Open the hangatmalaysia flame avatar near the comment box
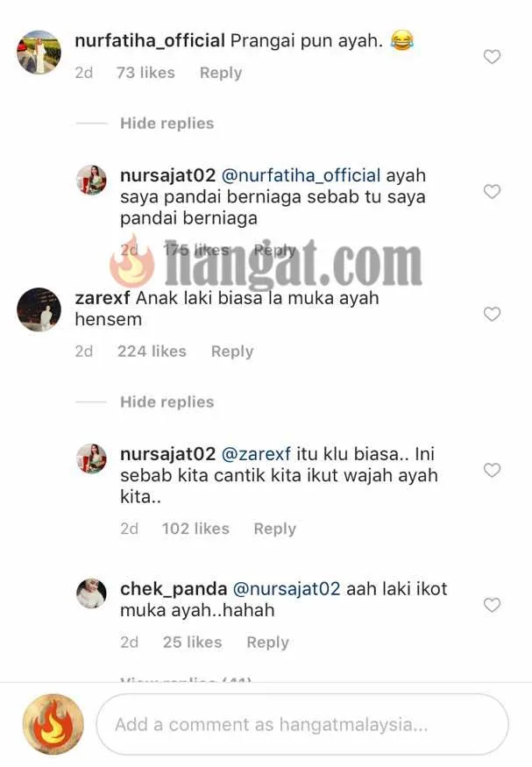The image size is (532, 767). point(53,724)
